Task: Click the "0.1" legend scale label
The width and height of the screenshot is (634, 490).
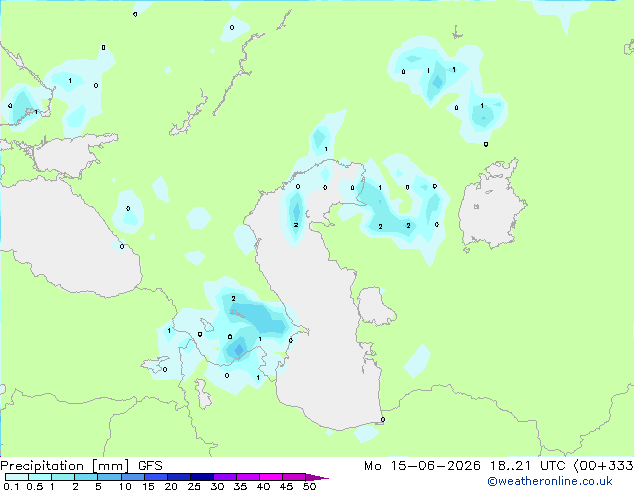Action: [11, 486]
